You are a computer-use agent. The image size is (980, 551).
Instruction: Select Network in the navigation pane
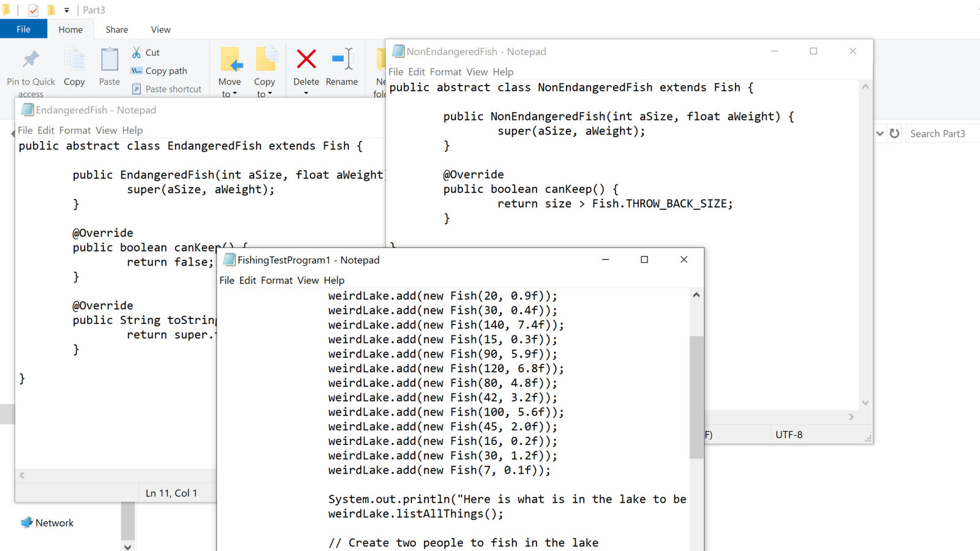coord(54,523)
